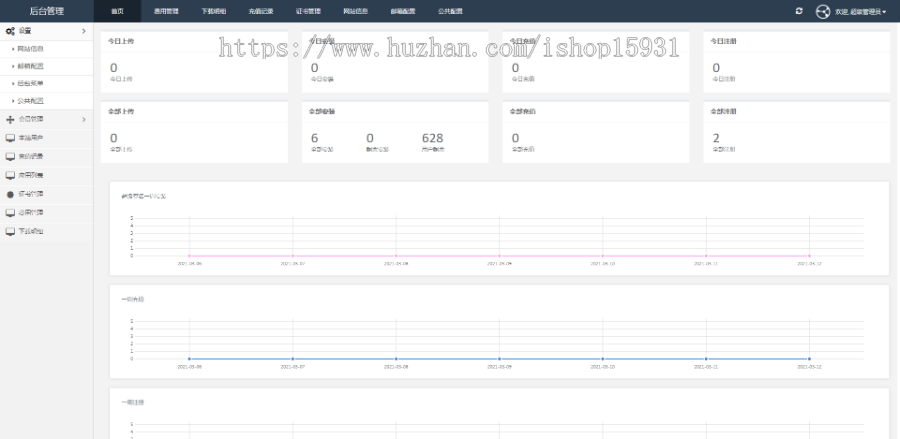Click the monitor icon beside 本站用户

[x=10, y=137]
